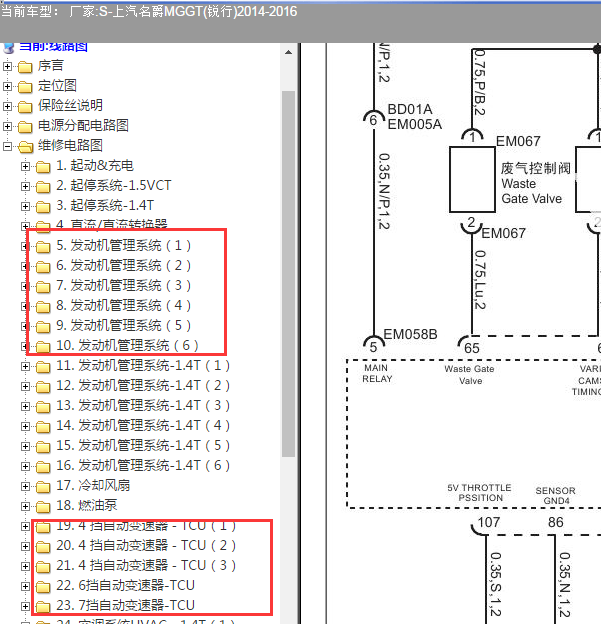The height and width of the screenshot is (624, 601).
Task: Click pin 86 on the diagram
Action: click(x=556, y=522)
